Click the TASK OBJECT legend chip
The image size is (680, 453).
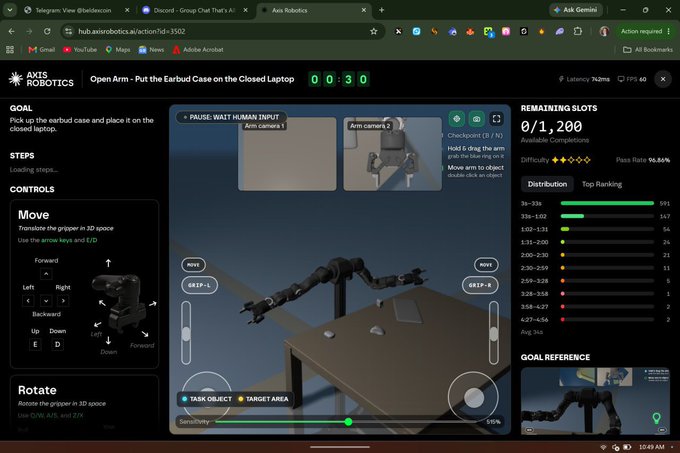pos(207,399)
